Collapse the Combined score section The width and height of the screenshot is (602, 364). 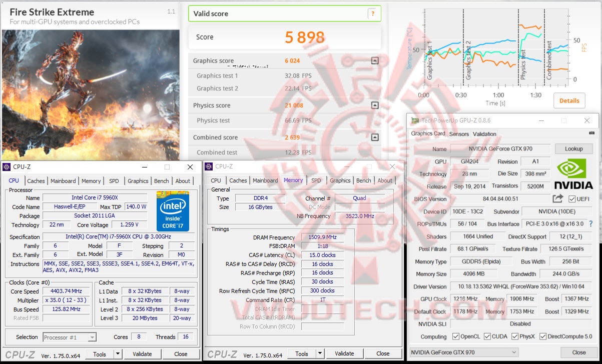(x=375, y=137)
